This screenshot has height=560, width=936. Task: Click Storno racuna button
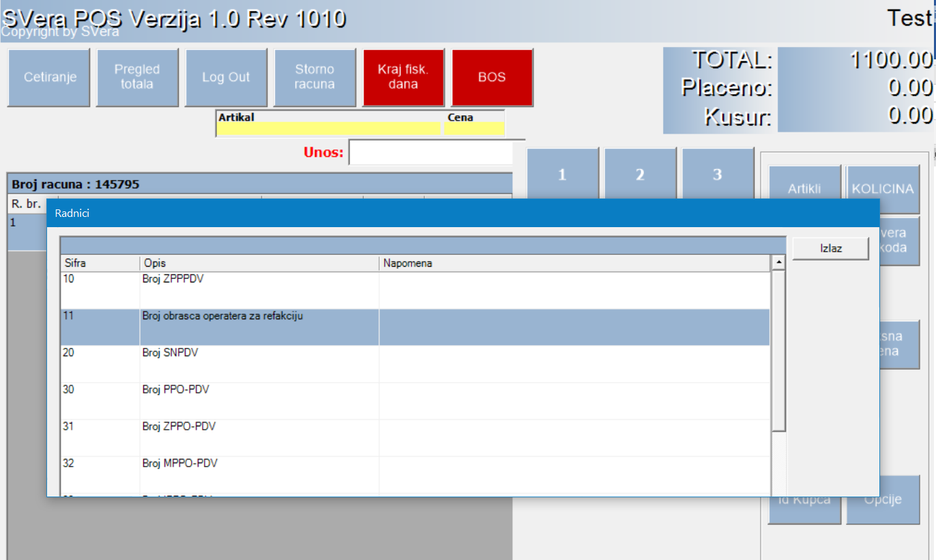315,77
